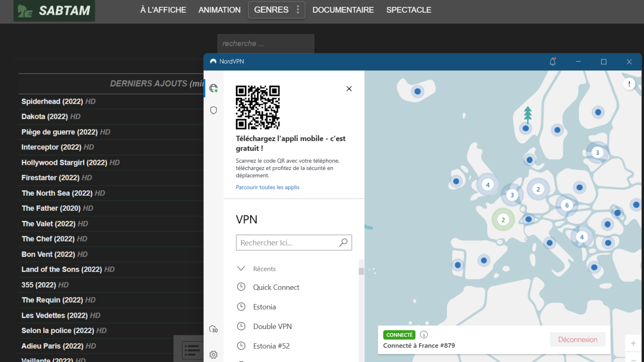
Task: Click the SABTAM site logo
Action: coord(54,11)
